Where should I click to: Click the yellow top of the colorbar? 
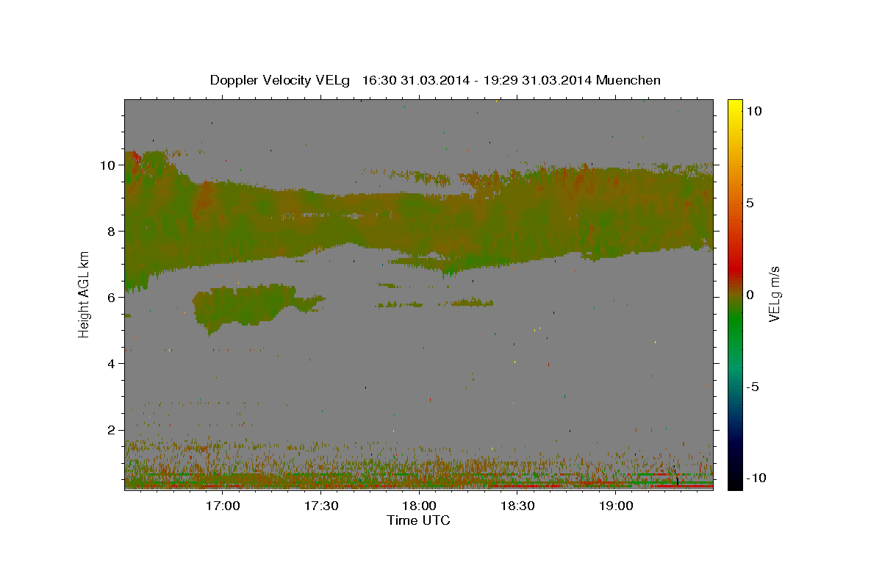[735, 107]
